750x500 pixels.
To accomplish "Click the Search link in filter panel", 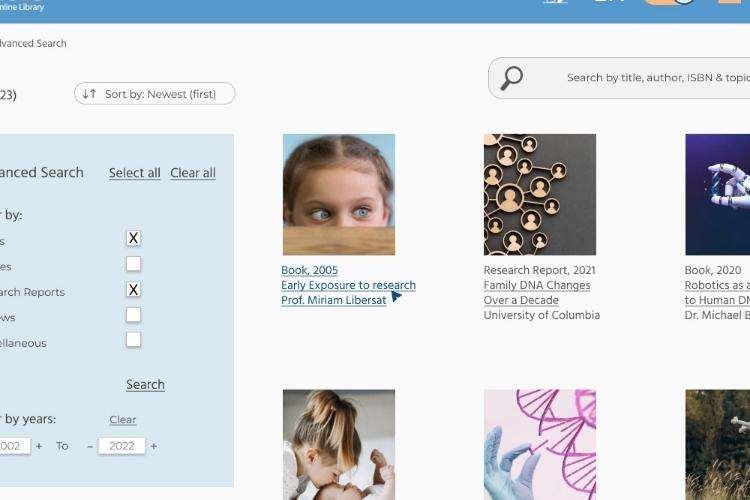I will pyautogui.click(x=145, y=385).
